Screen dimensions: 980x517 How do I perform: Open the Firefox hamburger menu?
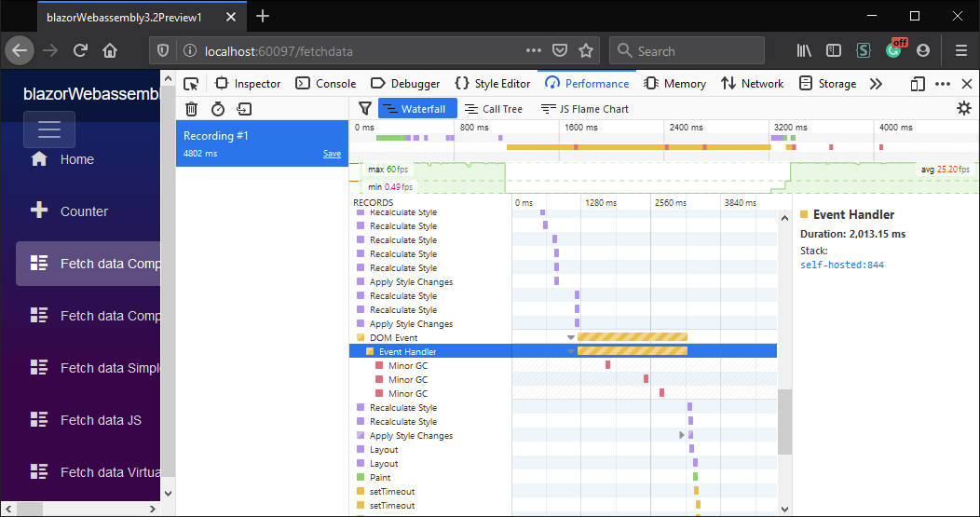[962, 50]
